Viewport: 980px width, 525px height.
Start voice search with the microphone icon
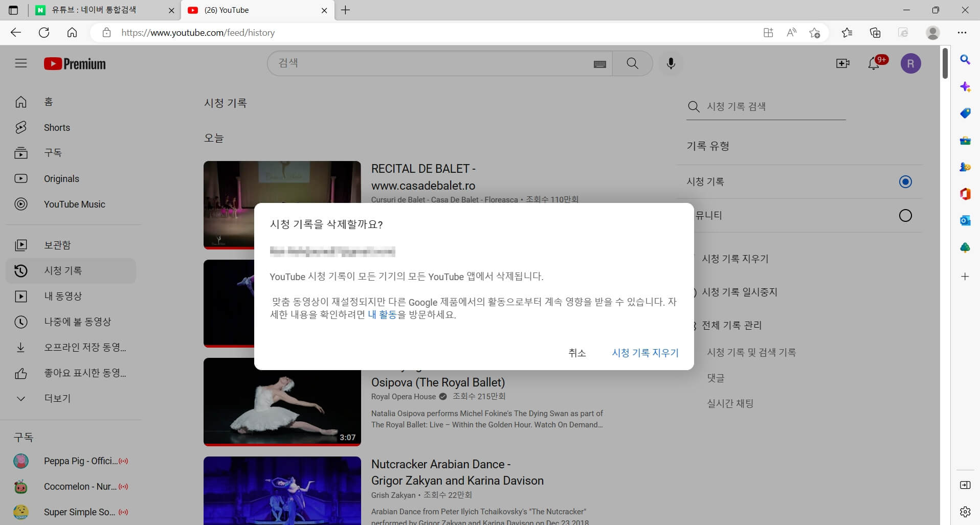click(671, 63)
